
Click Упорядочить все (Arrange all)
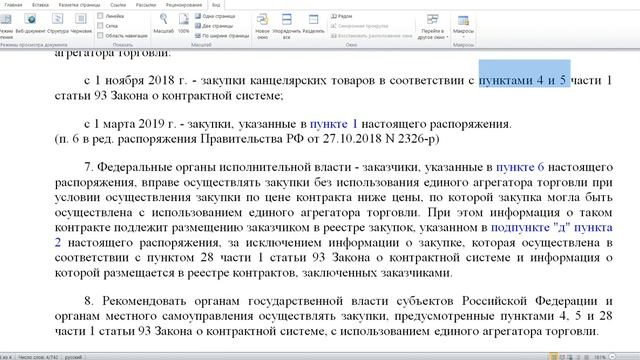click(287, 26)
